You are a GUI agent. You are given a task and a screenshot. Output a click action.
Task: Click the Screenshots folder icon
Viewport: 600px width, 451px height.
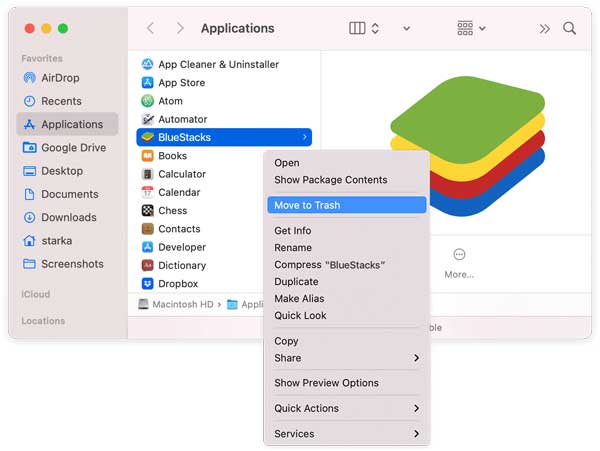pyautogui.click(x=29, y=264)
